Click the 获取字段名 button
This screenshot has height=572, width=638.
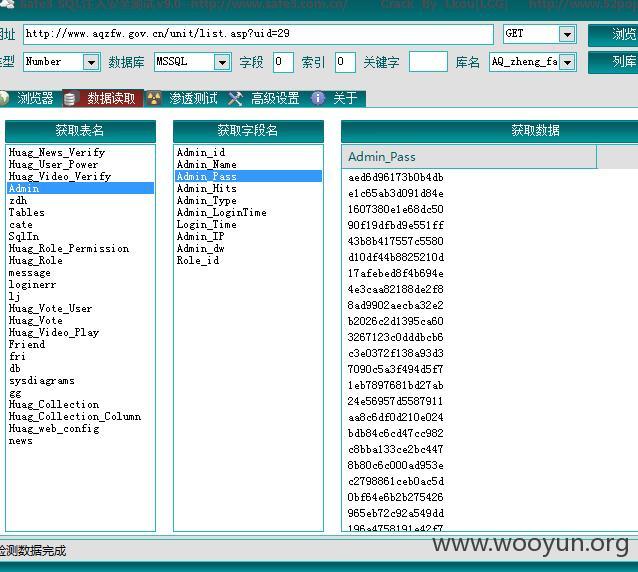coord(248,131)
